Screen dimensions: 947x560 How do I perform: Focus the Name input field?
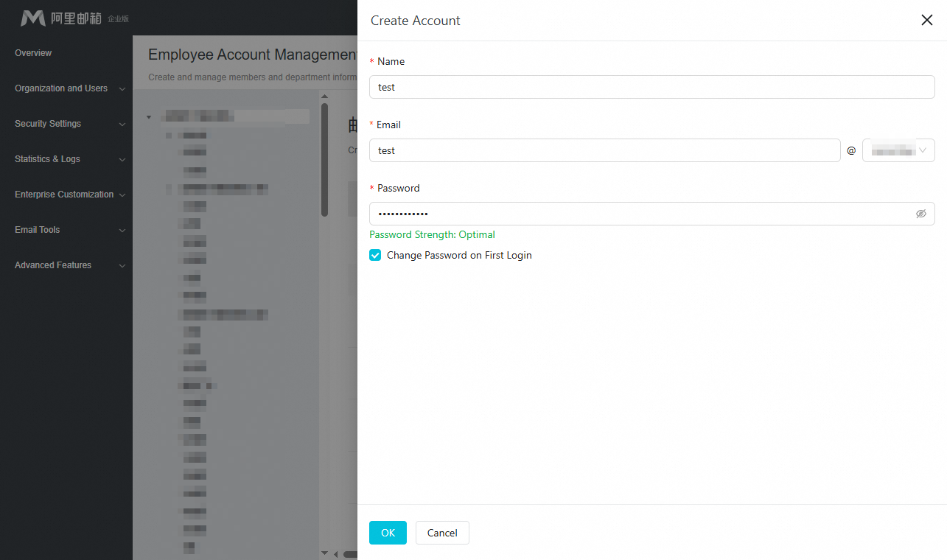pos(651,87)
